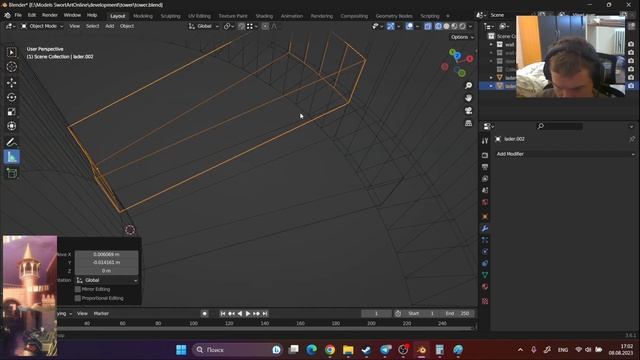The width and height of the screenshot is (640, 360).
Task: Open the Global transform orientation dropdown
Action: click(x=204, y=26)
